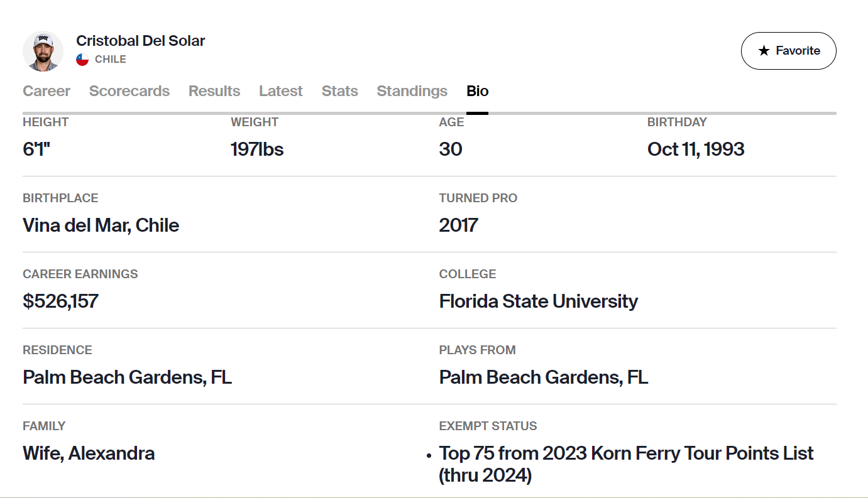Click the career earnings value $526,157
This screenshot has height=498, width=868.
[61, 301]
